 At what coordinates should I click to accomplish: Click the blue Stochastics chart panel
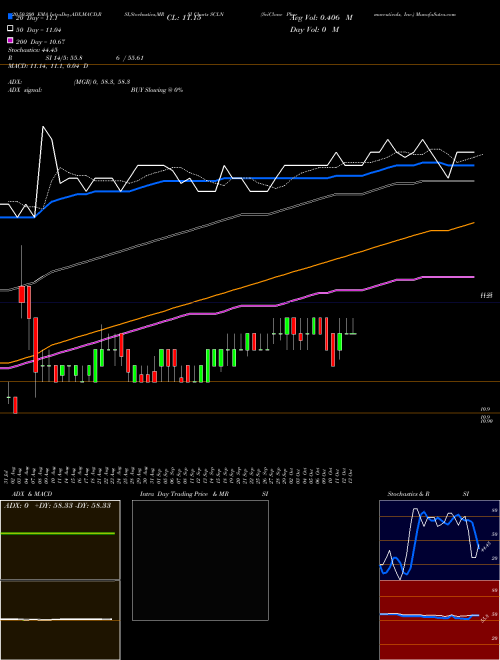(439, 540)
